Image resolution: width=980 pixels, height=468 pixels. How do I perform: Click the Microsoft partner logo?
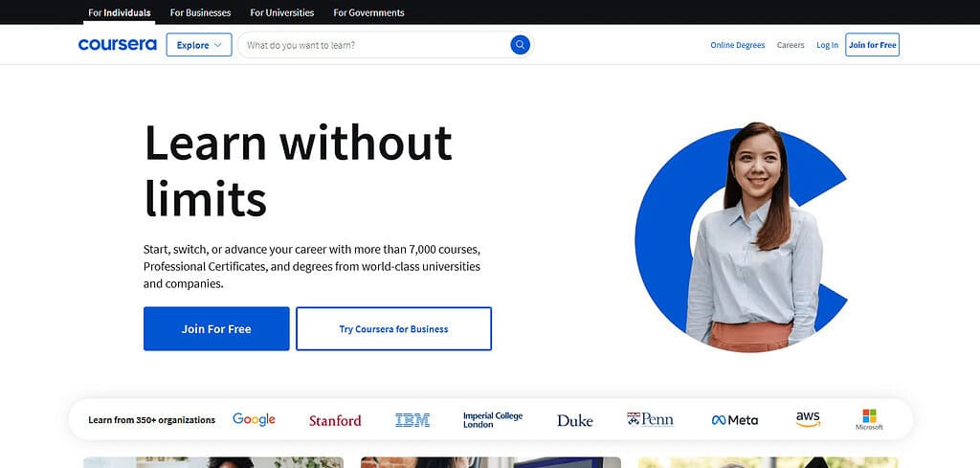pyautogui.click(x=869, y=420)
